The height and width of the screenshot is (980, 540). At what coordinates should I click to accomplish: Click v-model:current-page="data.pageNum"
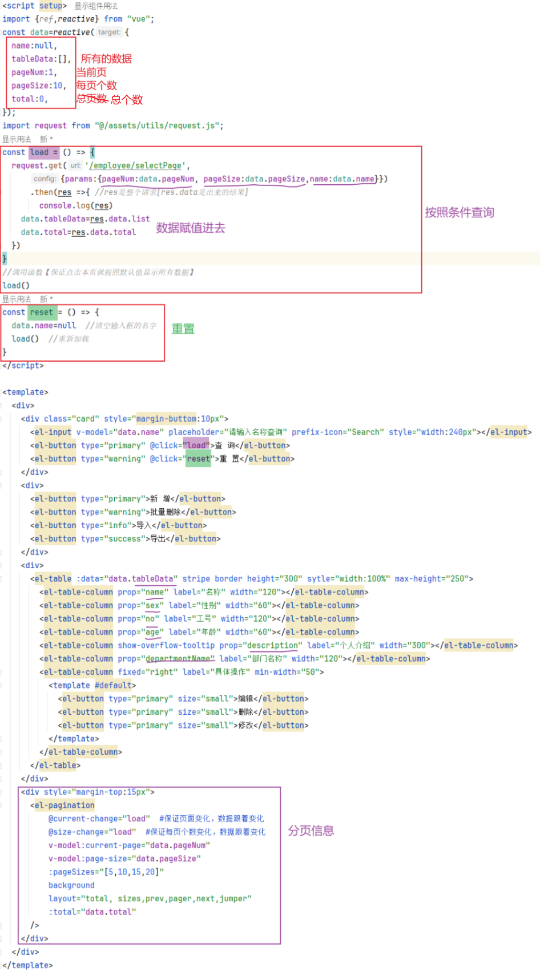pos(130,845)
